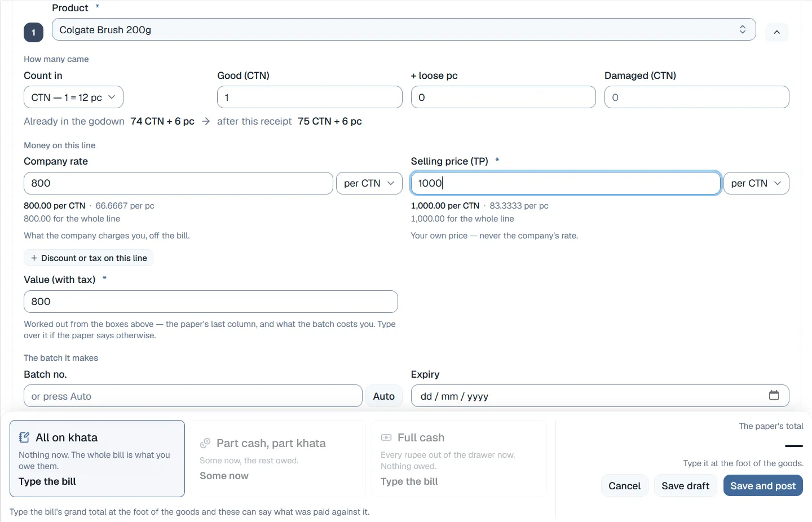Click the "75 CTN + 6 pc" after-receipt text
The height and width of the screenshot is (522, 812).
click(x=330, y=121)
